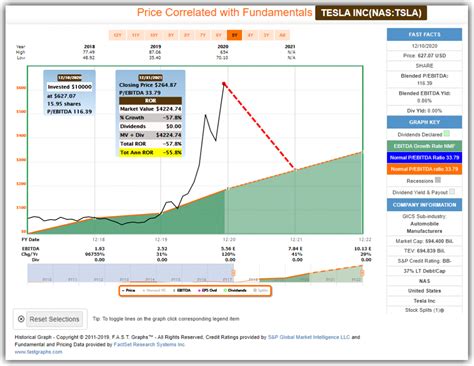Viewport: 474px width, 366px height.
Task: Click the 12/18 FY date label
Action: click(99, 240)
